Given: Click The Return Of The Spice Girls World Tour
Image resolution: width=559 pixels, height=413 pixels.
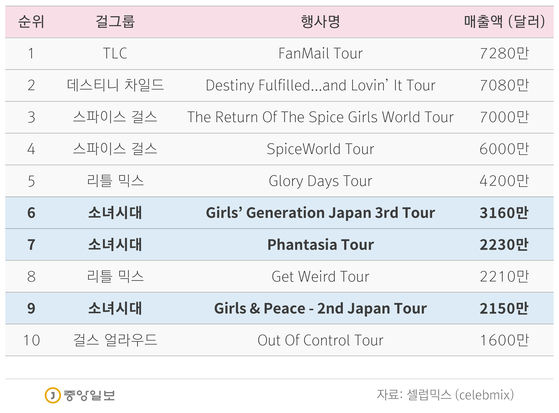Looking at the screenshot, I should point(320,117).
